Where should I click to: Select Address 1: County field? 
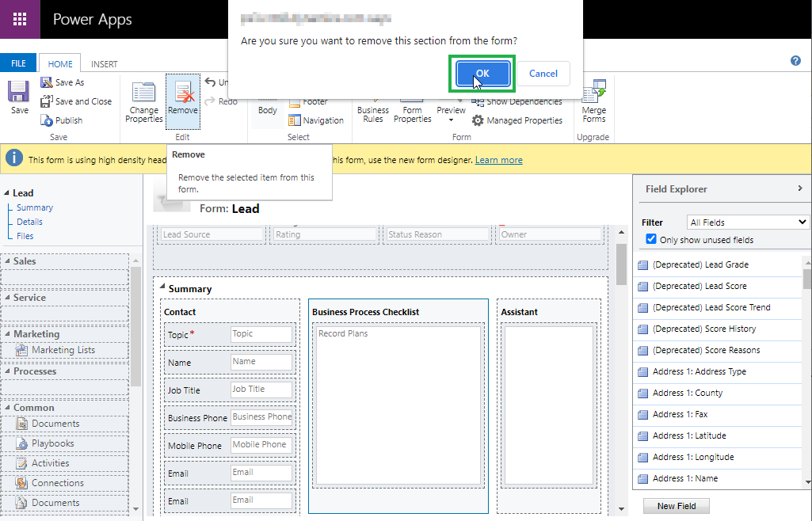718,394
